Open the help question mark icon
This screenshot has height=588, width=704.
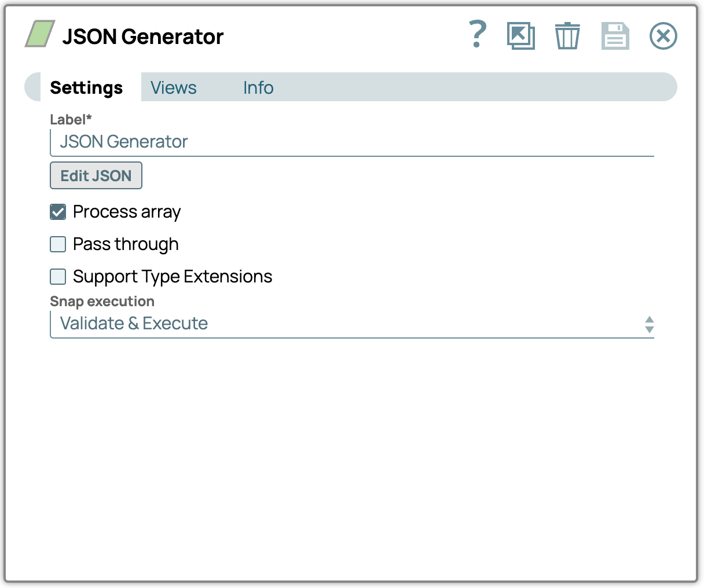(478, 35)
